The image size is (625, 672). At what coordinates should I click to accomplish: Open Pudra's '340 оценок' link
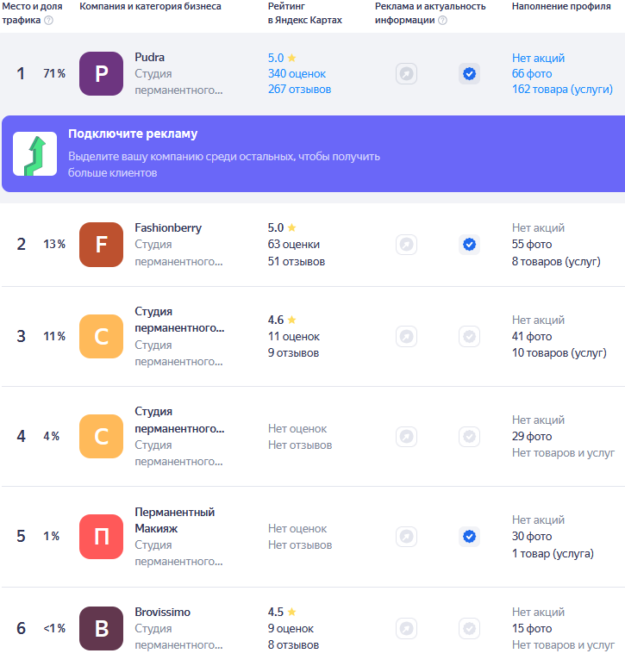[x=297, y=74]
